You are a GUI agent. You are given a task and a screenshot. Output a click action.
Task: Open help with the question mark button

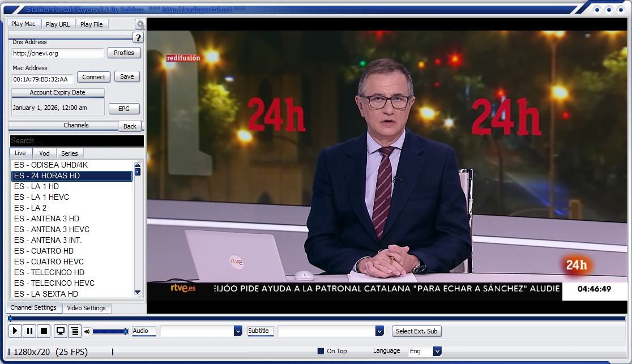click(x=138, y=38)
